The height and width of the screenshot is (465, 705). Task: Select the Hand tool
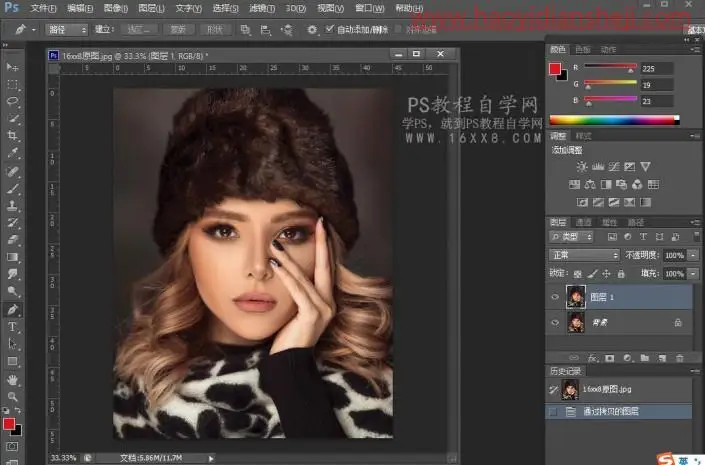(x=12, y=380)
